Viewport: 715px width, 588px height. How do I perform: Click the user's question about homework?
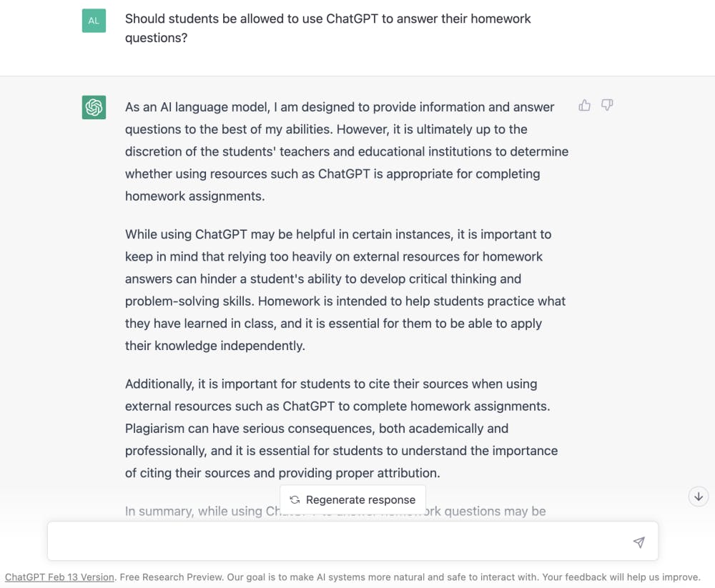click(x=327, y=28)
